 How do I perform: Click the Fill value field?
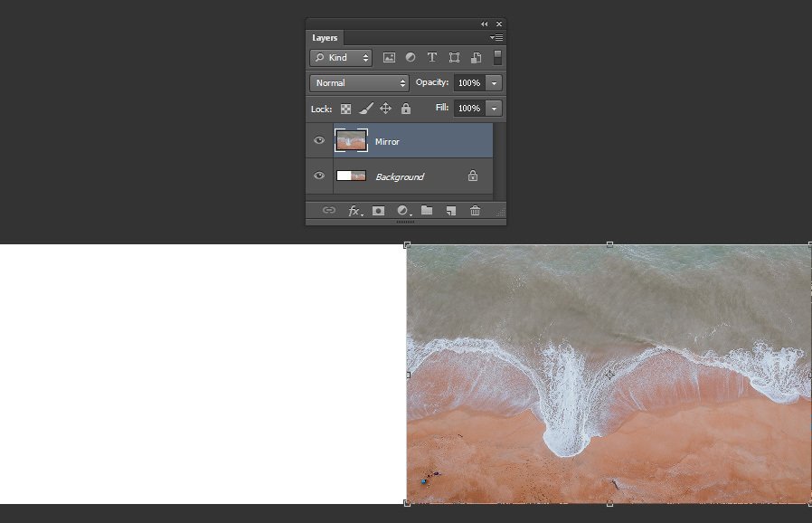coord(469,109)
